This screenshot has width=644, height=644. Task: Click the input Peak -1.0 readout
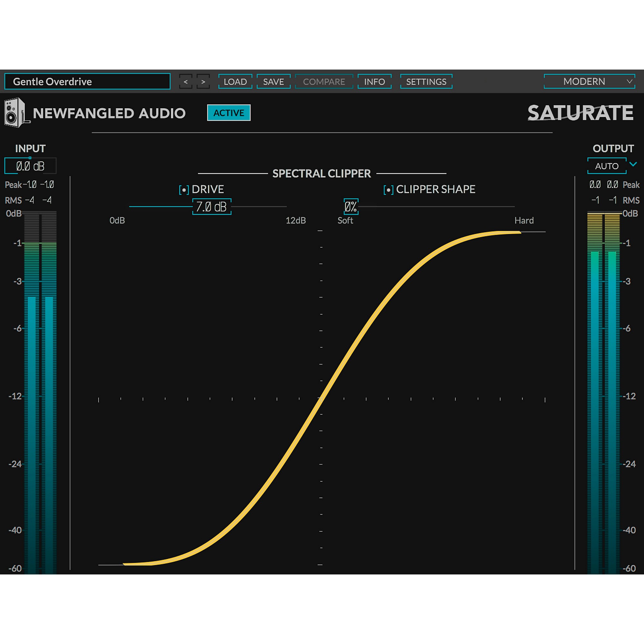29,185
